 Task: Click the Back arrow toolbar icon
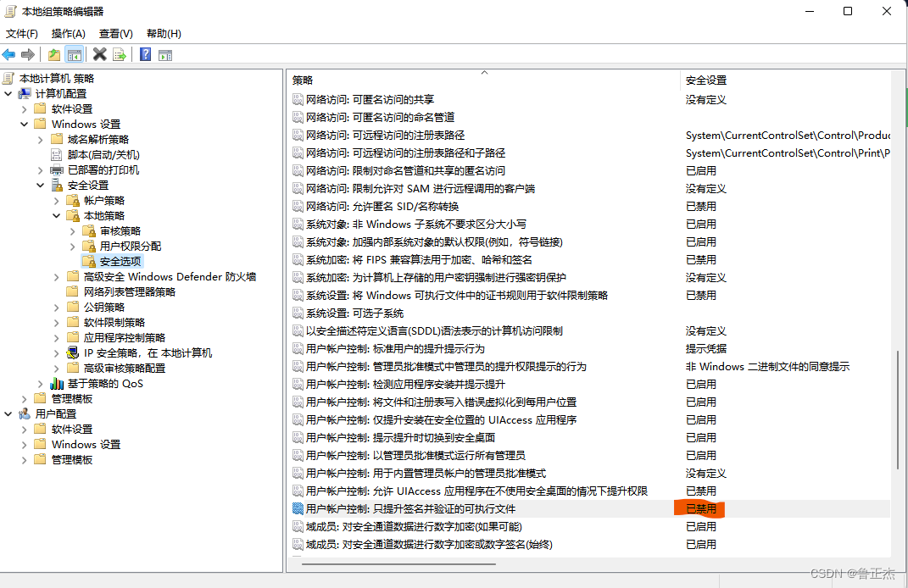point(8,55)
